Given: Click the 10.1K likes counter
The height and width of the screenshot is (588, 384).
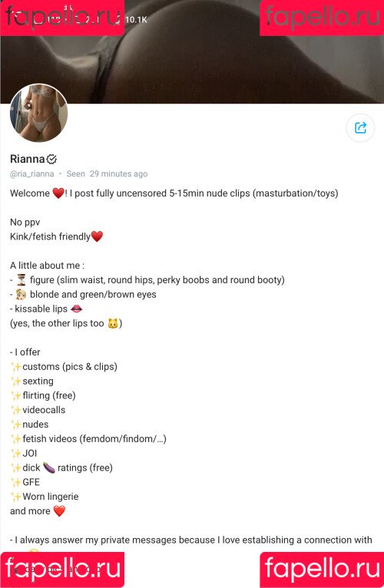Looking at the screenshot, I should 135,19.
